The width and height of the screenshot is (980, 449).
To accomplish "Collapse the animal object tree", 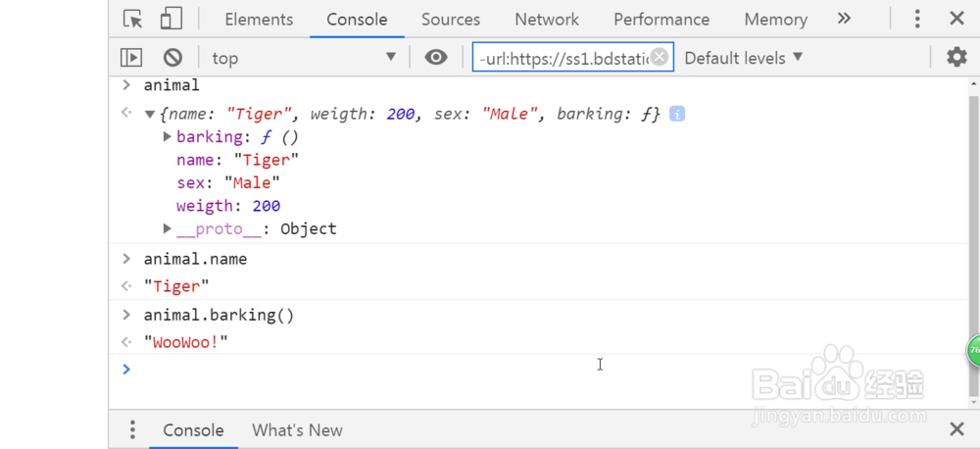I will [150, 114].
